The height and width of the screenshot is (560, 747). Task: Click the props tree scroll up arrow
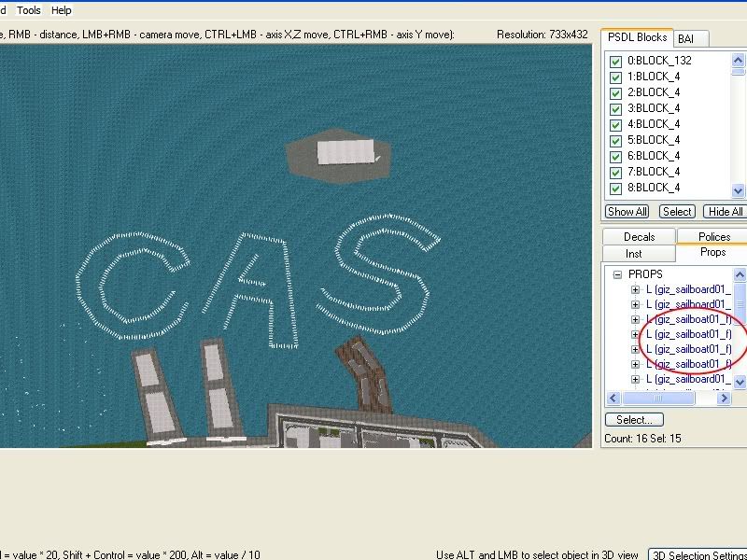[740, 274]
